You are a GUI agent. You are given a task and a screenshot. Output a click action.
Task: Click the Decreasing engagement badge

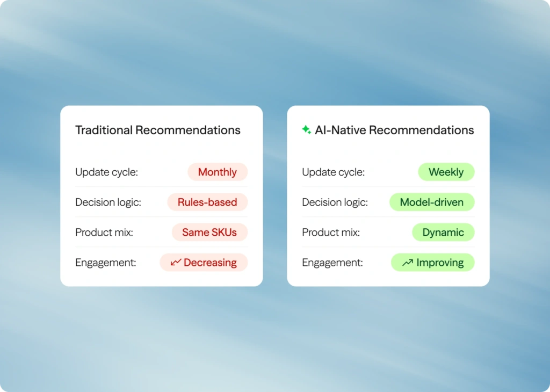point(204,263)
